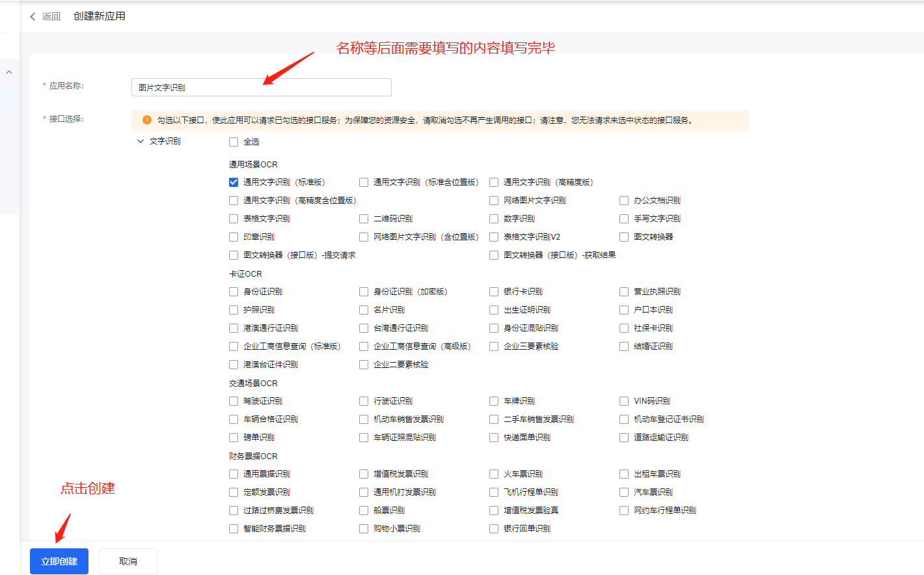Enable 飞机行程单识别 checkbox
The width and height of the screenshot is (924, 575).
[x=494, y=492]
